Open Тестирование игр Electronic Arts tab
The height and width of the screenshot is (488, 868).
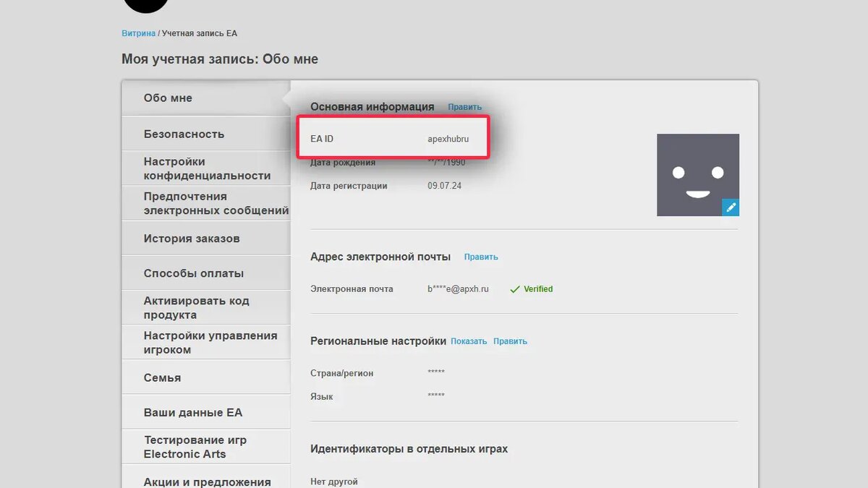pos(206,448)
